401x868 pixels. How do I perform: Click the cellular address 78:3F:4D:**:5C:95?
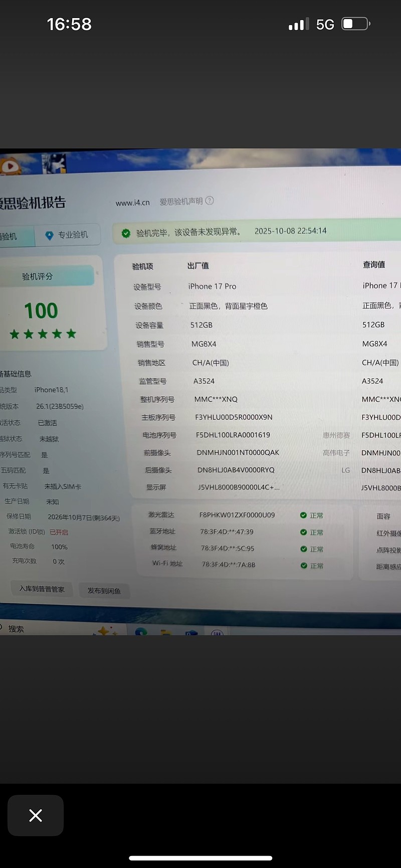(228, 548)
